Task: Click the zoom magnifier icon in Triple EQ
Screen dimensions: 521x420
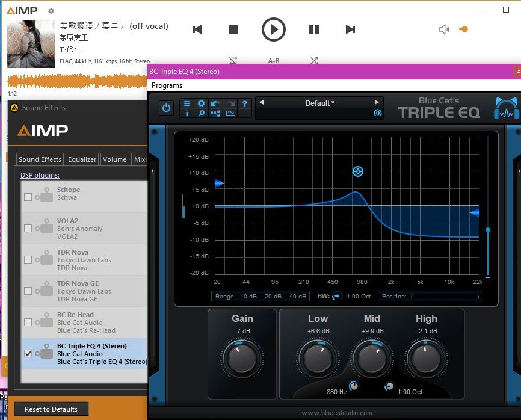Action: coord(201,113)
